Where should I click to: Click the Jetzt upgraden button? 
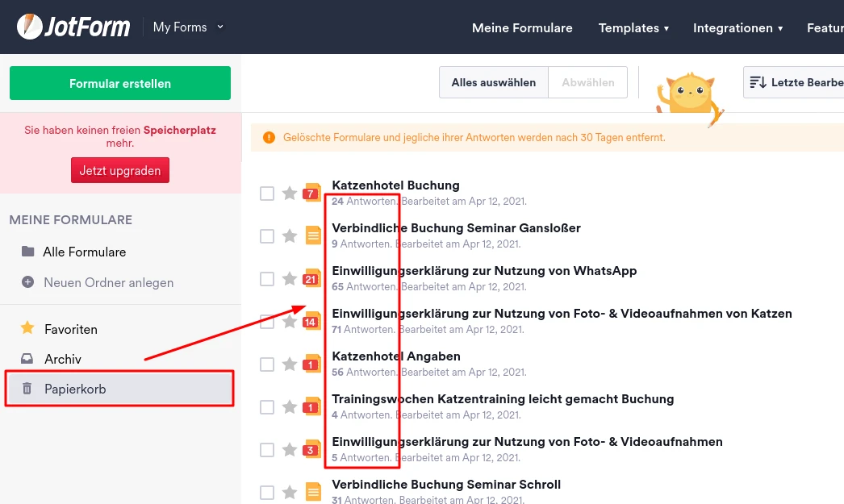120,170
